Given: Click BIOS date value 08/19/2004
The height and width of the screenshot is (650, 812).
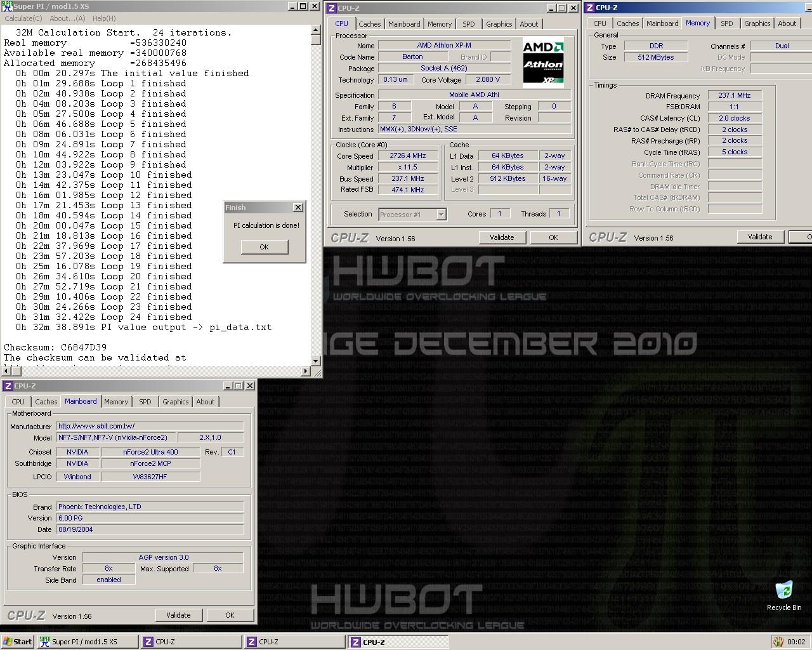Looking at the screenshot, I should [150, 529].
